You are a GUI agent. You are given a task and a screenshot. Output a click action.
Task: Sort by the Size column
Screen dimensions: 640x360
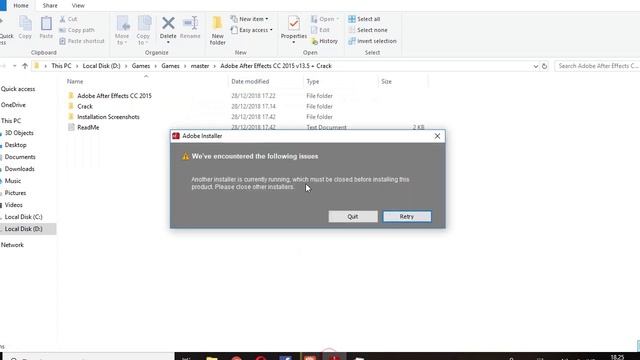(x=386, y=82)
